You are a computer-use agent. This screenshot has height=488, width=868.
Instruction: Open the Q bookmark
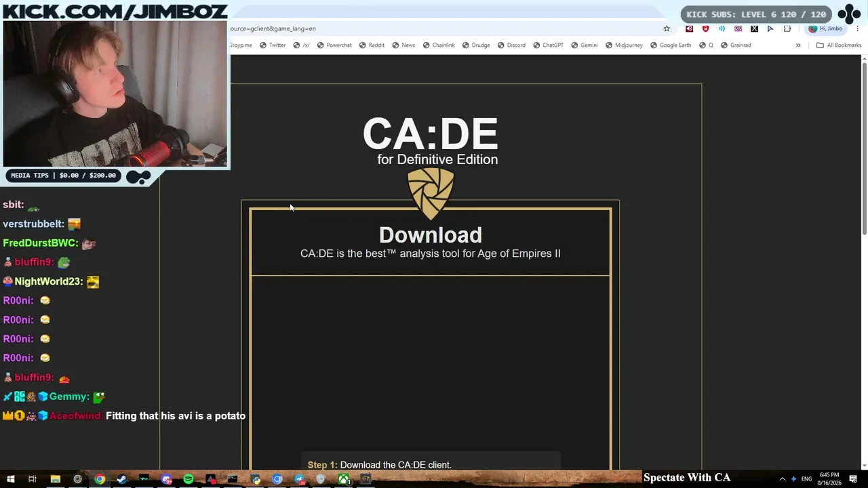[x=706, y=45]
